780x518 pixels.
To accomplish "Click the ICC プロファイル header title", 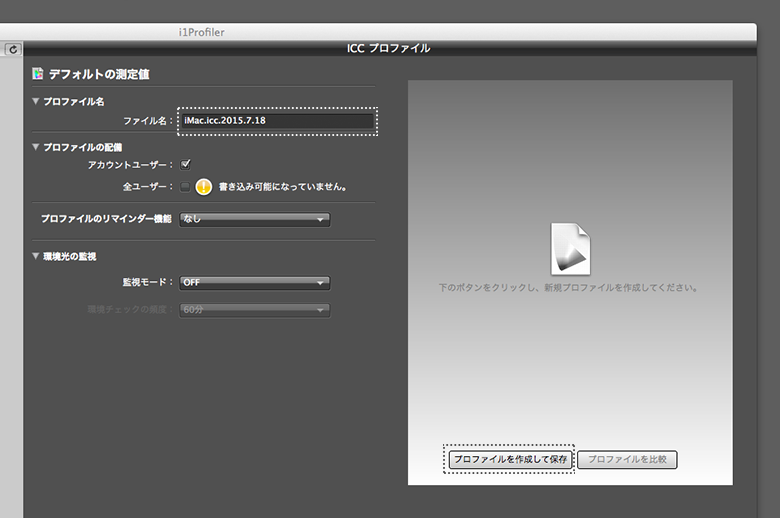I will click(388, 48).
